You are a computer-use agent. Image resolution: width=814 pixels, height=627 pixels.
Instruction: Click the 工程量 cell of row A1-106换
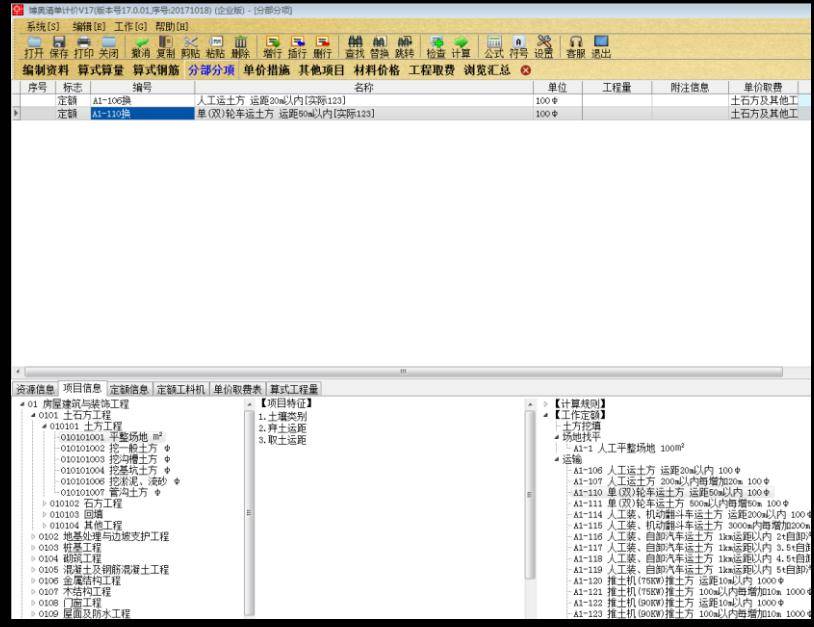pyautogui.click(x=617, y=101)
